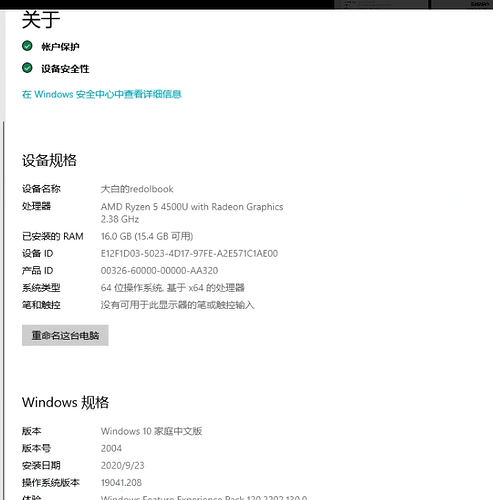This screenshot has height=500, width=493.
Task: Click the 已安装的 RAM label
Action: [53, 236]
